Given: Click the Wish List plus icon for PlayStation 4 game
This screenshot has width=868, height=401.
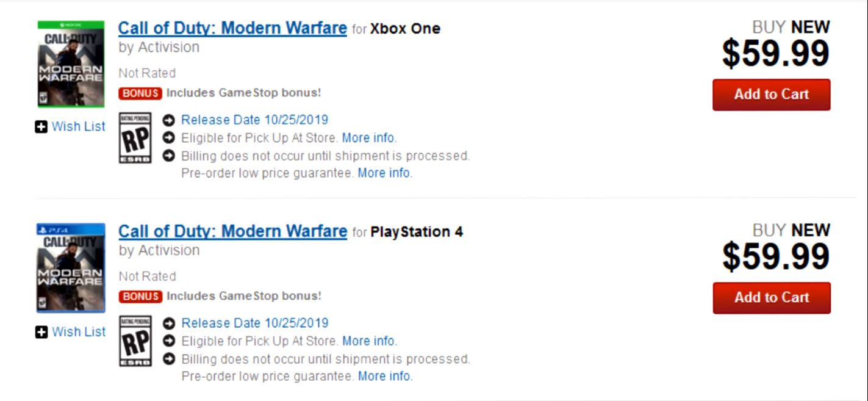Looking at the screenshot, I should pyautogui.click(x=41, y=332).
